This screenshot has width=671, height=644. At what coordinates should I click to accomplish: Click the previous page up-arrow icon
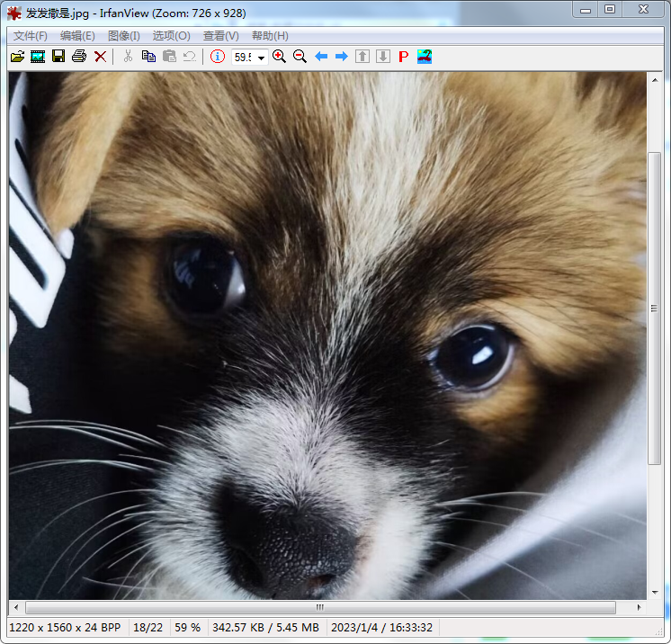[x=362, y=56]
